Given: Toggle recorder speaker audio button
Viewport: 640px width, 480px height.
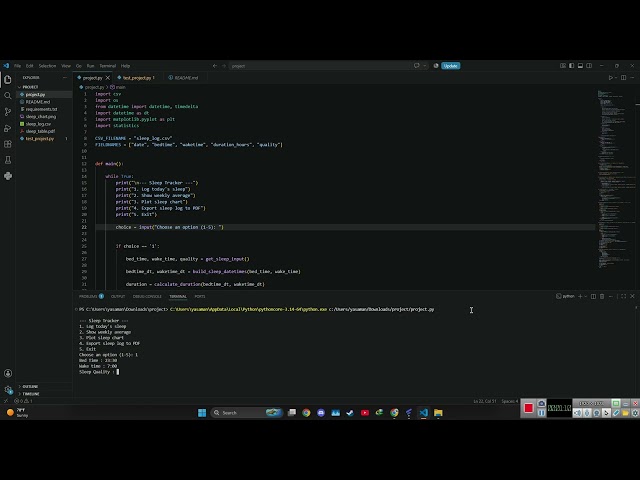Looking at the screenshot, I should [577, 413].
